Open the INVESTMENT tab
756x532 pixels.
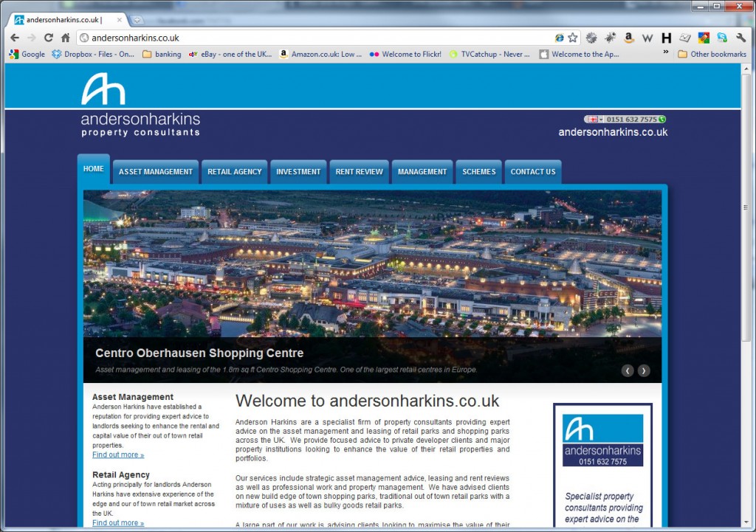tap(298, 171)
